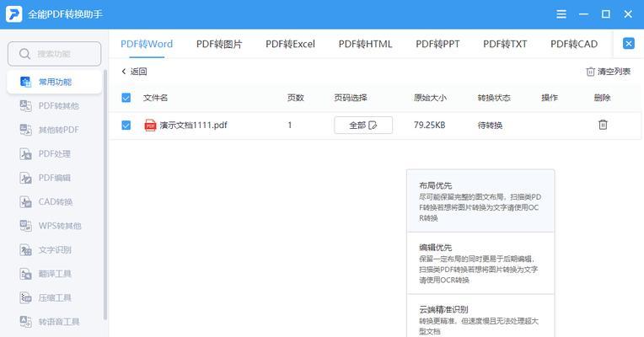Open the 文字识别 sidebar item

(54, 249)
